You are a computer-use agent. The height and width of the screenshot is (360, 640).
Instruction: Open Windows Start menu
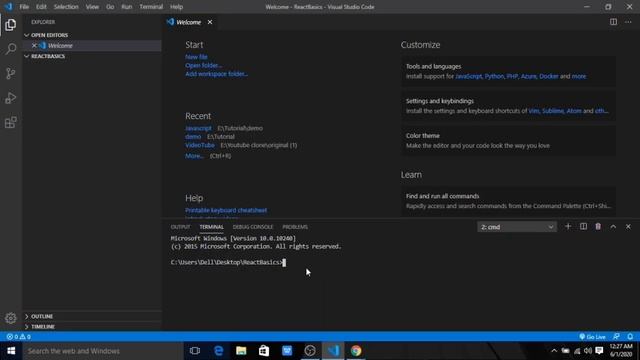(x=11, y=351)
